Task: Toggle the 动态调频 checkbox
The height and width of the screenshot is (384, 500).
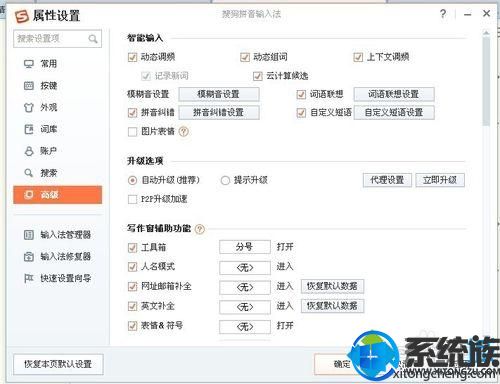Action: pyautogui.click(x=132, y=57)
